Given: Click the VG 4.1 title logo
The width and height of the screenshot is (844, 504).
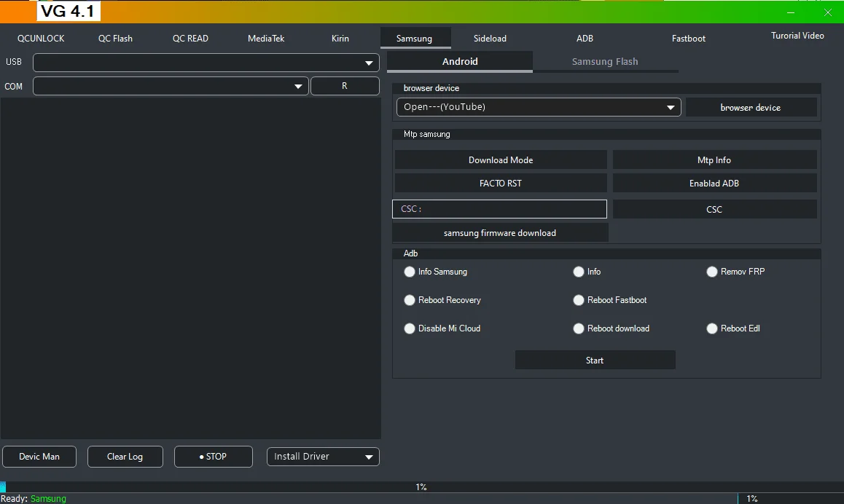Looking at the screenshot, I should tap(69, 11).
